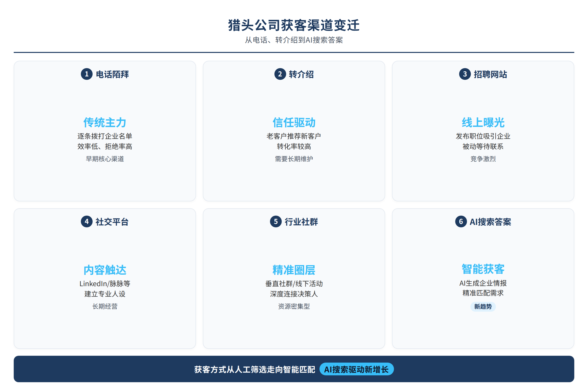Click the note 需要长期维护
Viewport: 588px width, 392px height.
point(294,159)
